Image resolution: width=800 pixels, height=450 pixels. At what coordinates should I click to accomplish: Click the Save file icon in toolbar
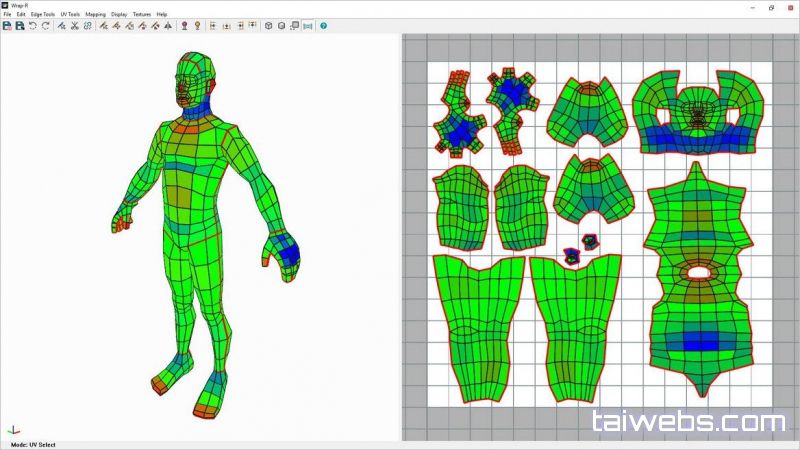[20, 25]
